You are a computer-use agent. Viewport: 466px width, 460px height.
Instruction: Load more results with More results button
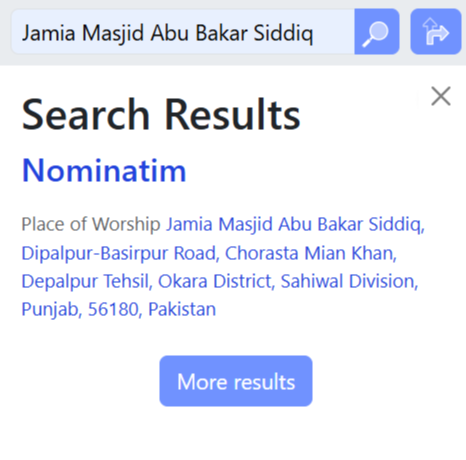coord(236,381)
